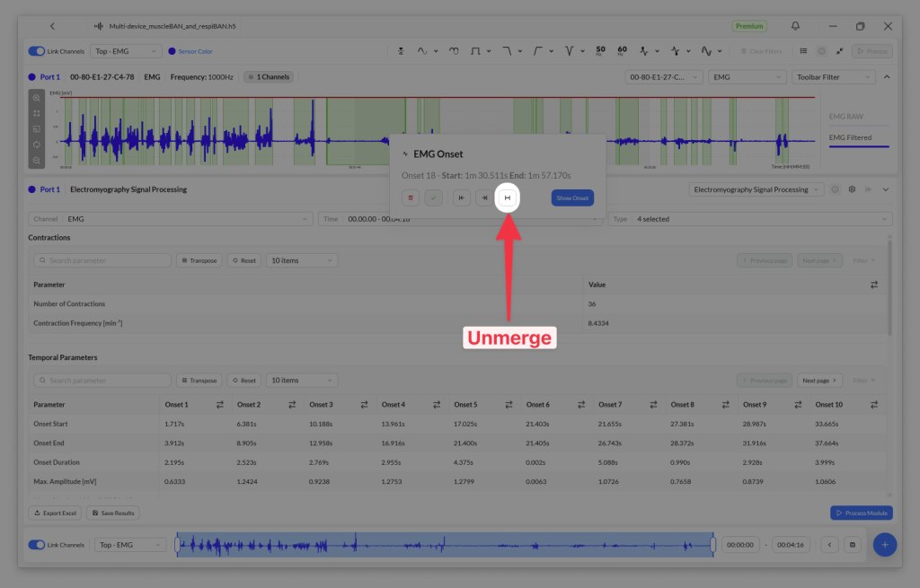Open the Channel EMG dropdown
The height and width of the screenshot is (588, 920).
click(170, 219)
